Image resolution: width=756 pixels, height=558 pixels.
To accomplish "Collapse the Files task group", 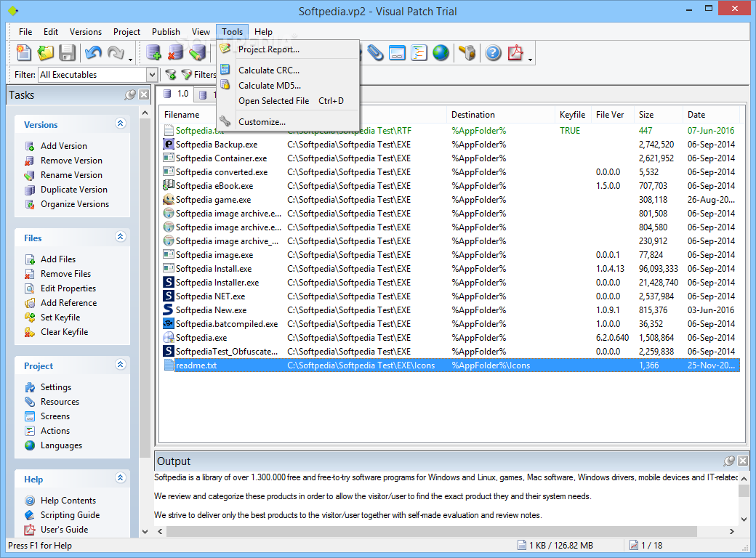I will click(121, 237).
